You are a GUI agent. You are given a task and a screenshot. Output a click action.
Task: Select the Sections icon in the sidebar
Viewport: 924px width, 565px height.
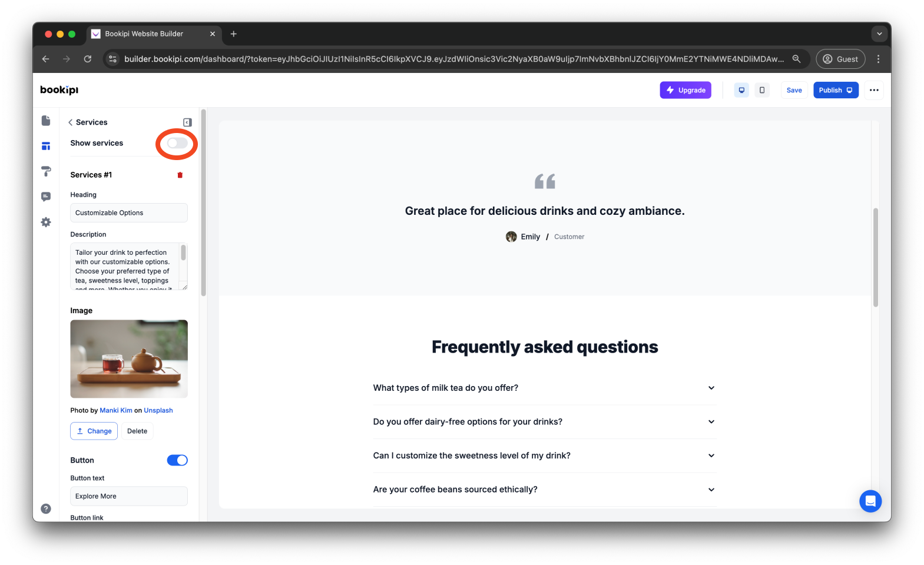(x=46, y=146)
